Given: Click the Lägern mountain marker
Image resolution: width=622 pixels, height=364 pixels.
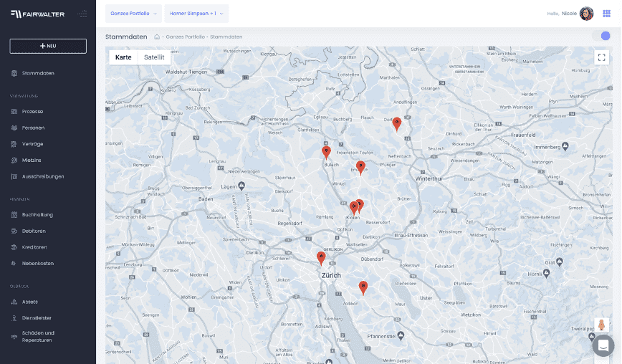Looking at the screenshot, I should coord(241,186).
